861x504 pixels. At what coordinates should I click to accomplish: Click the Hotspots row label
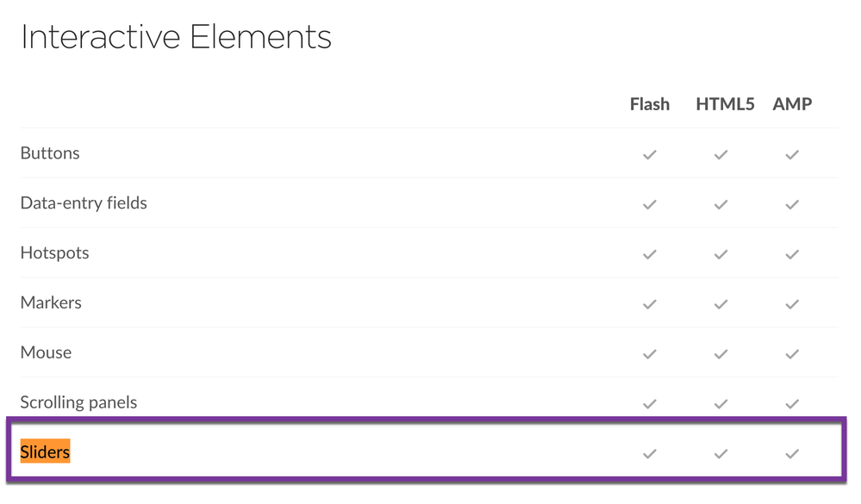[x=54, y=253]
